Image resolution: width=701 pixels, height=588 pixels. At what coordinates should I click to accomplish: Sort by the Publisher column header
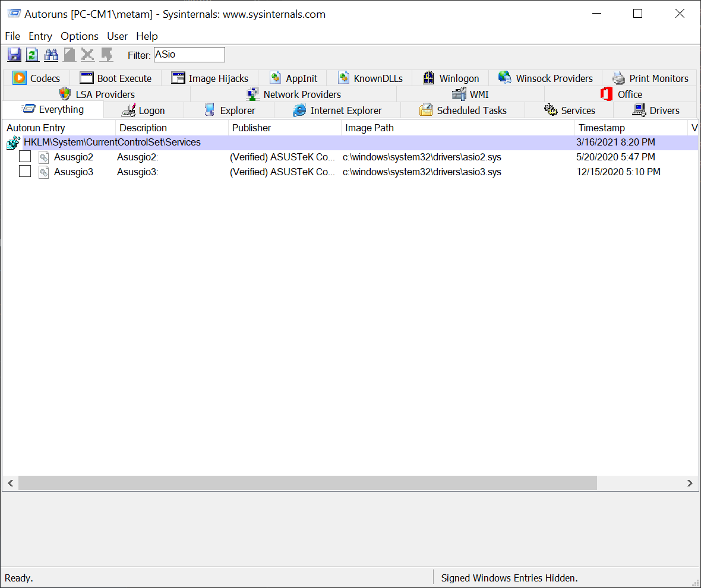285,128
